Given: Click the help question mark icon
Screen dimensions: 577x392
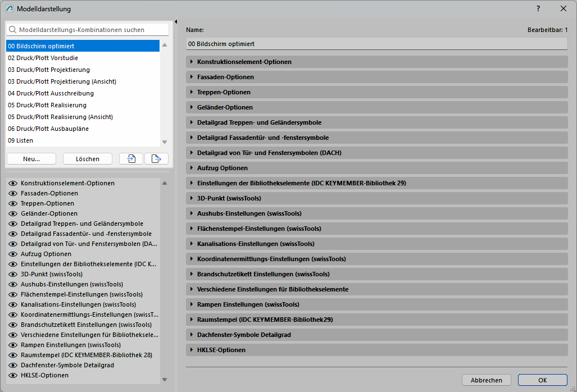Looking at the screenshot, I should [x=538, y=8].
